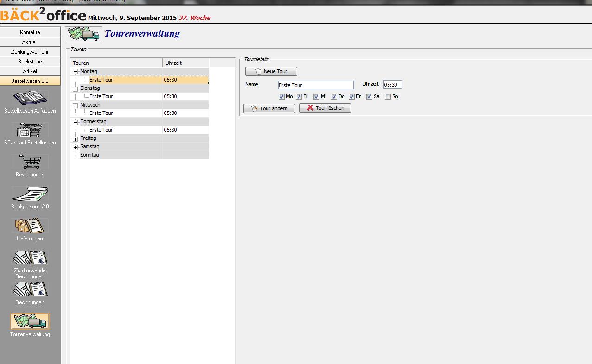Open the Bestellungen shopping cart icon

coord(30,162)
